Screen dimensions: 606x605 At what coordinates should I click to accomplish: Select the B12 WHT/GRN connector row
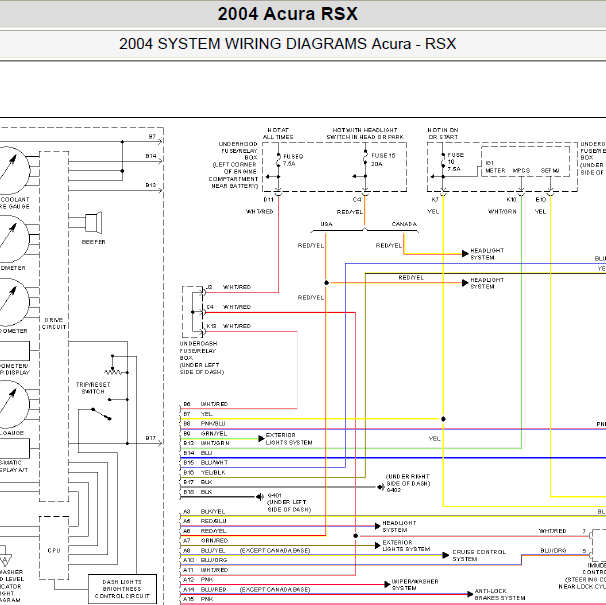tap(206, 443)
